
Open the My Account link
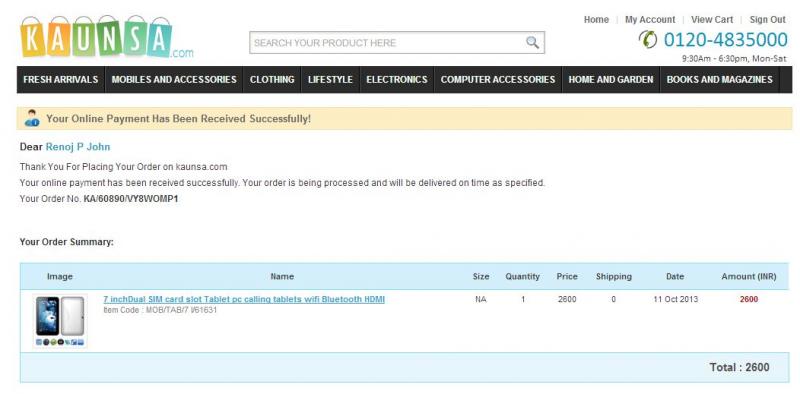pyautogui.click(x=650, y=19)
